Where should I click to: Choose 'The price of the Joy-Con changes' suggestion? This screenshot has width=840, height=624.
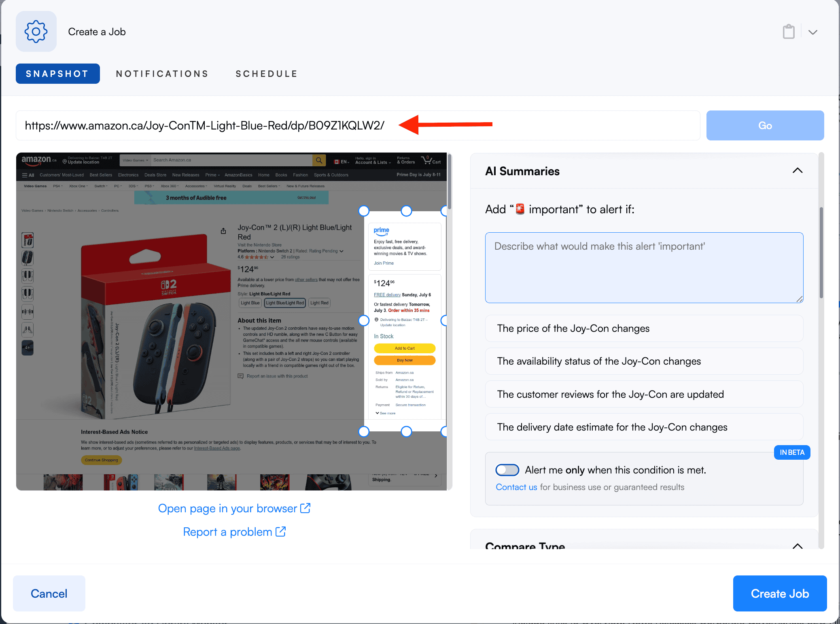coord(644,329)
